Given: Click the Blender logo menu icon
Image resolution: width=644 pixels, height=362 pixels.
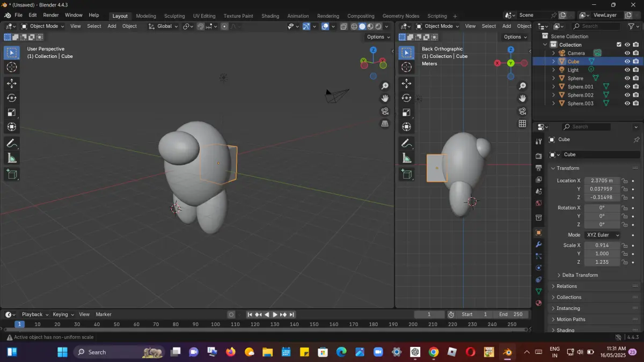Looking at the screenshot, I should 8,15.
